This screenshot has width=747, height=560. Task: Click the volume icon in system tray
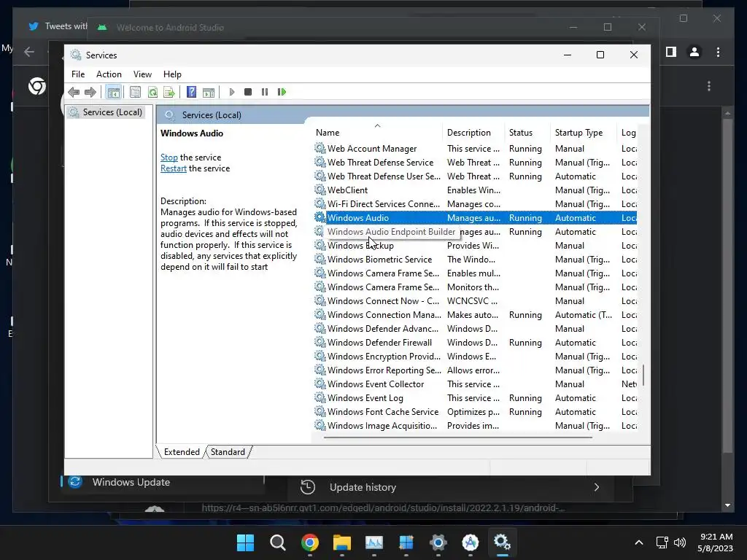680,542
